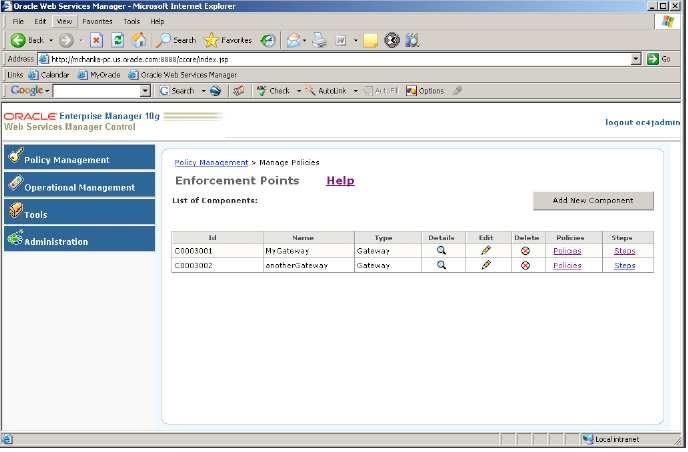Delete the MyGateway component
This screenshot has width=688, height=452.
pos(525,251)
